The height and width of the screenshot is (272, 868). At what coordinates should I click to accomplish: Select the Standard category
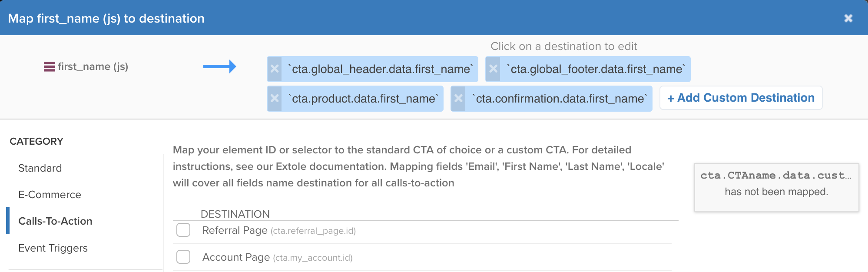[x=40, y=168]
